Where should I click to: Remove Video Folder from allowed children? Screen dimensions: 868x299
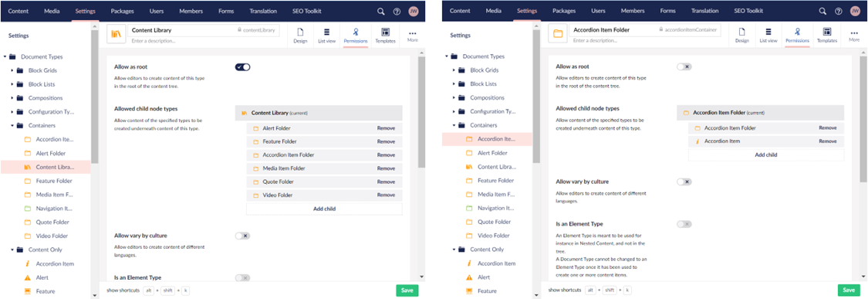386,195
